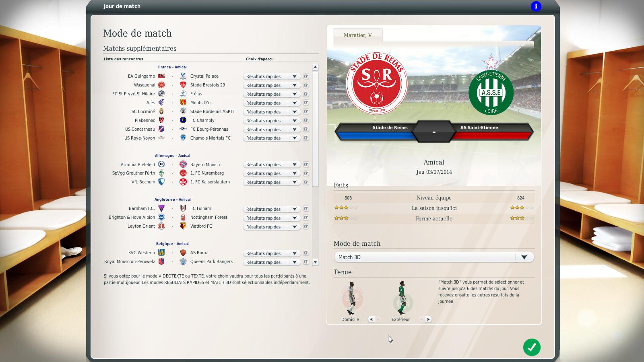The height and width of the screenshot is (362, 644).
Task: Open the Match 3D mode dropdown
Action: point(434,257)
